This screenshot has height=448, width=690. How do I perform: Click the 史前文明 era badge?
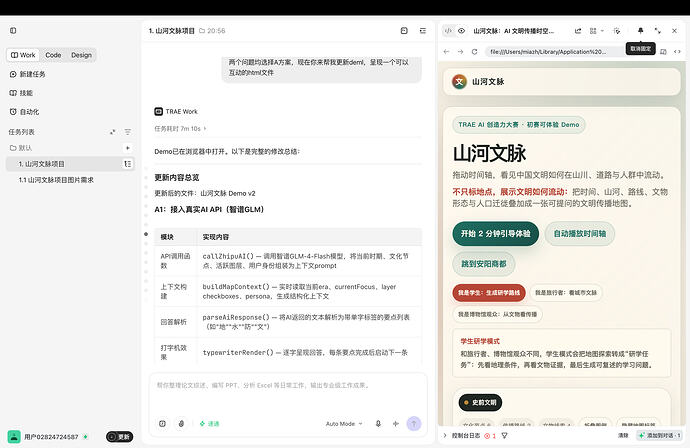click(x=480, y=402)
